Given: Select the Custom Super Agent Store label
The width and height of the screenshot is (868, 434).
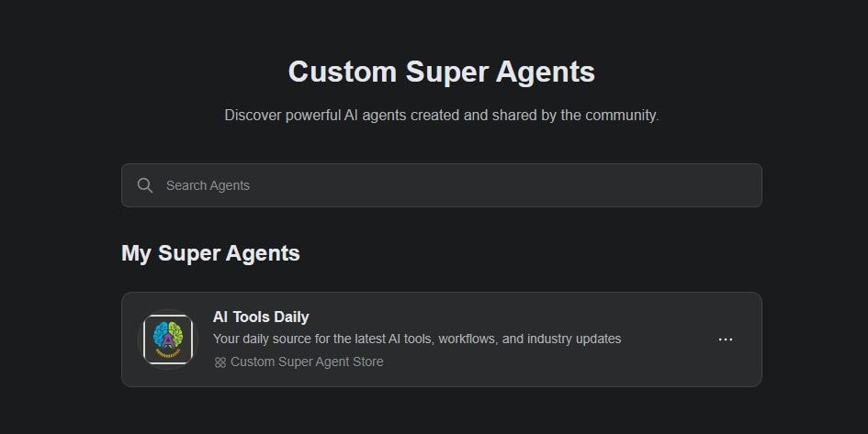Looking at the screenshot, I should (x=307, y=362).
